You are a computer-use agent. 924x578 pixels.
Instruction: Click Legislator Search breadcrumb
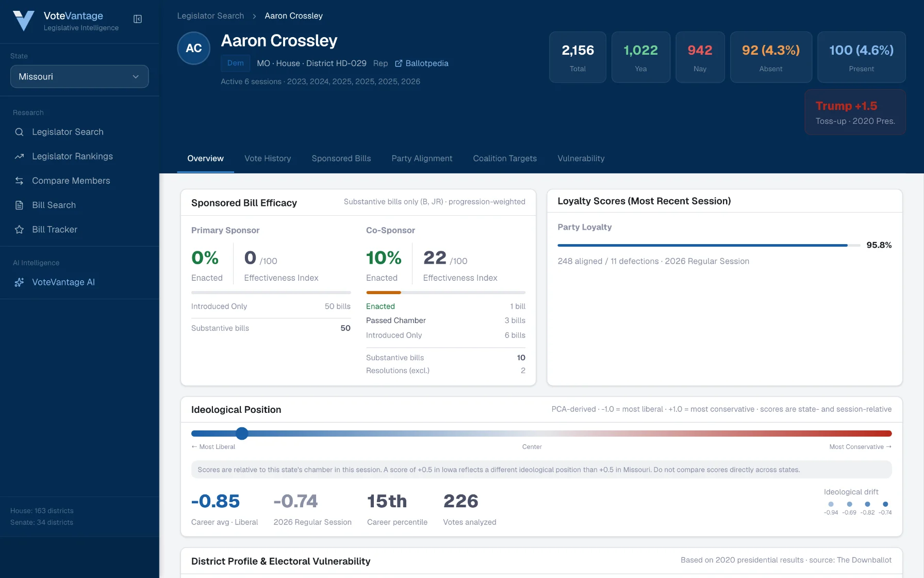[210, 16]
